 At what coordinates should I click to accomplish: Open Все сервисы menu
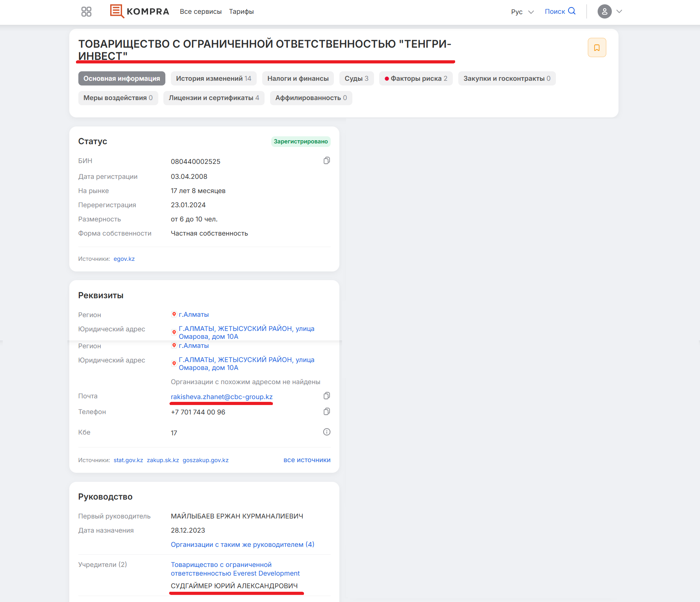coord(200,11)
